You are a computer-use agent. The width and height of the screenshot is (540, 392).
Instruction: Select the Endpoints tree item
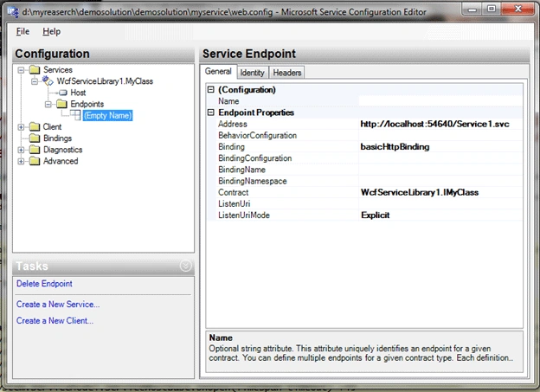tap(87, 104)
